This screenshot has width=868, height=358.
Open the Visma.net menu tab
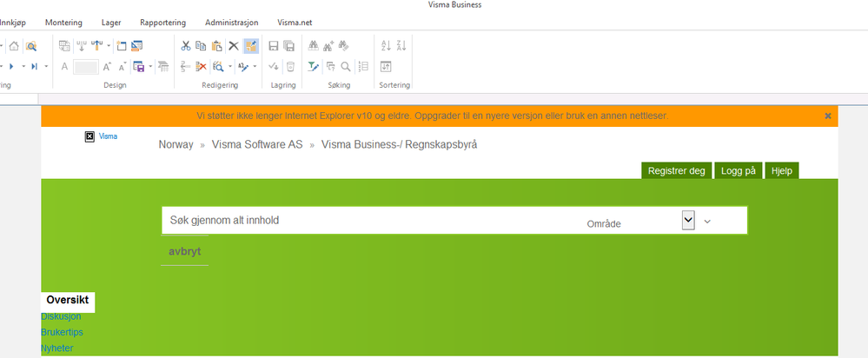295,23
